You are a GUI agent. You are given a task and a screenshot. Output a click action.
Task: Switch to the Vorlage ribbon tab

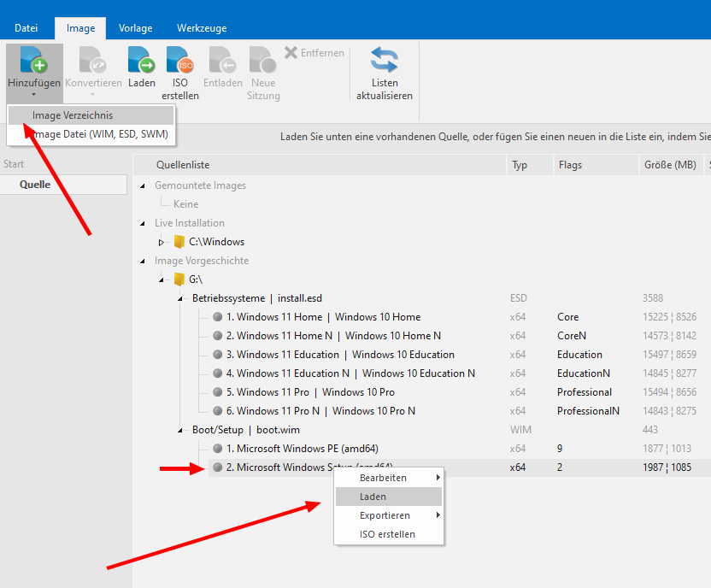coord(136,28)
